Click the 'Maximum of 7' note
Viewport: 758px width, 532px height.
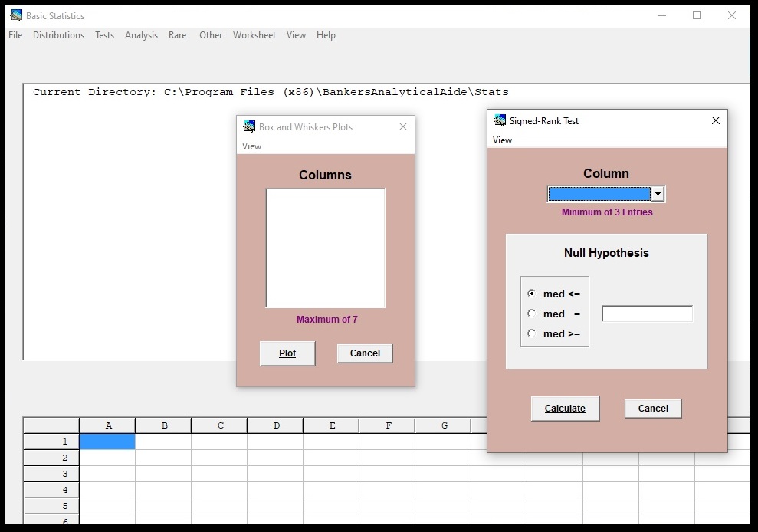click(326, 319)
